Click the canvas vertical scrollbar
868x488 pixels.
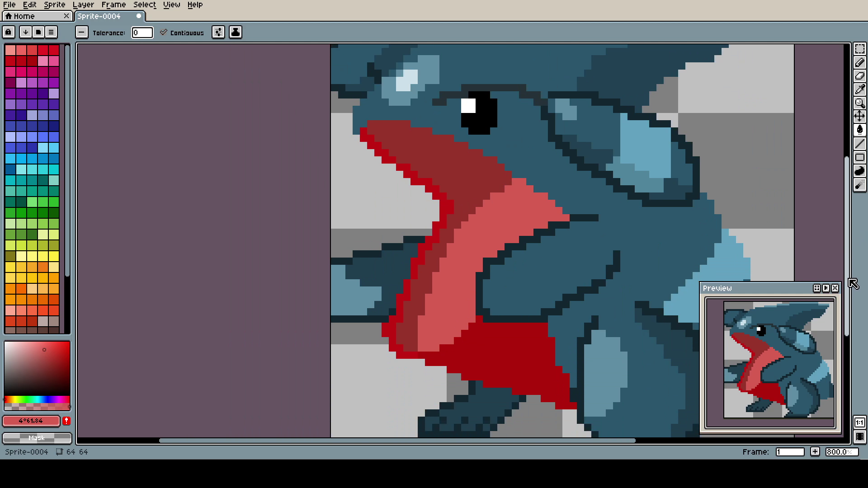point(847,246)
